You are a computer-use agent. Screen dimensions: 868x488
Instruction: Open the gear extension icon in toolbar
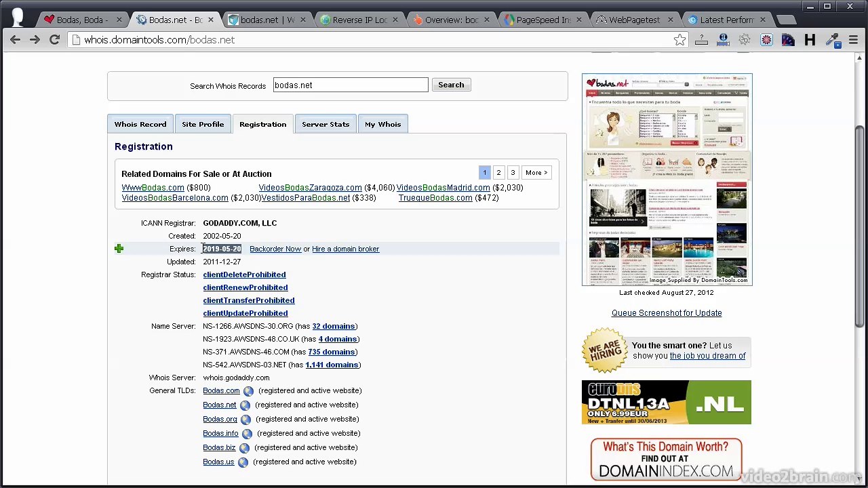tap(745, 40)
